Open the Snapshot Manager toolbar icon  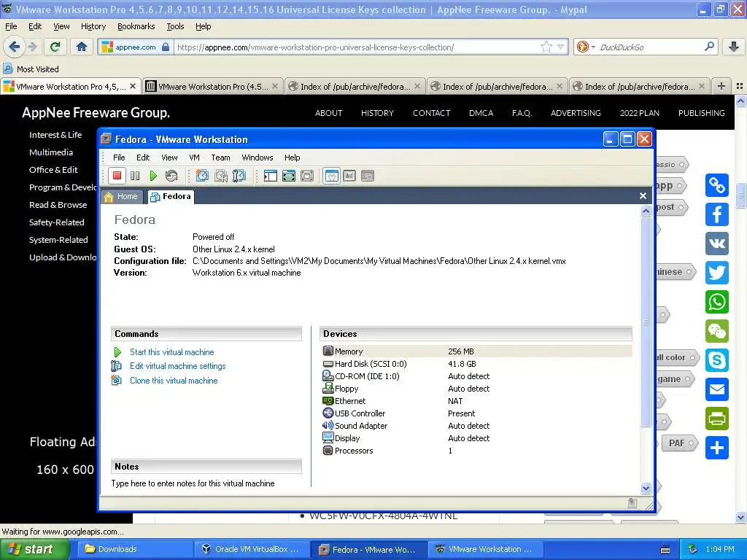coord(239,176)
